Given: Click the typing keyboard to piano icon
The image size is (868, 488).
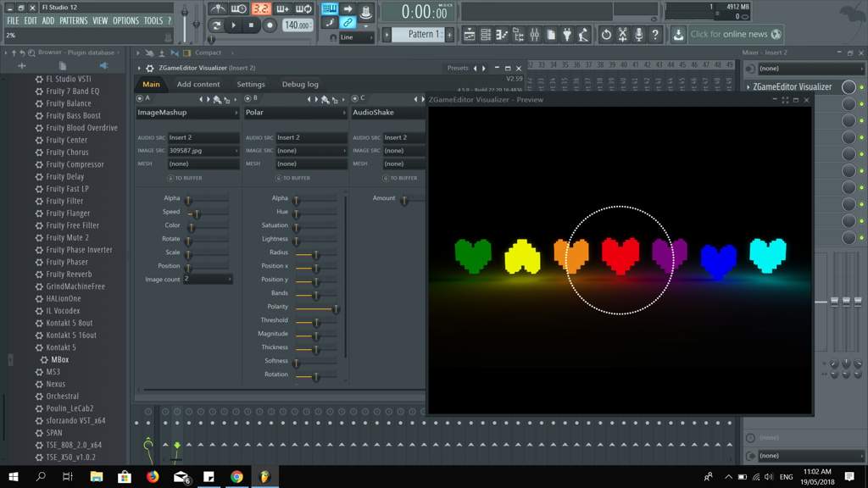Looking at the screenshot, I should [329, 8].
